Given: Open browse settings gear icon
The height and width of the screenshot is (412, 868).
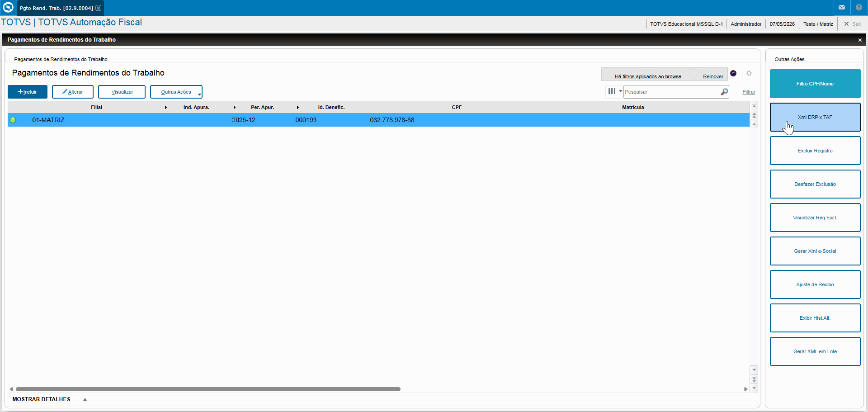Looking at the screenshot, I should pyautogui.click(x=749, y=73).
